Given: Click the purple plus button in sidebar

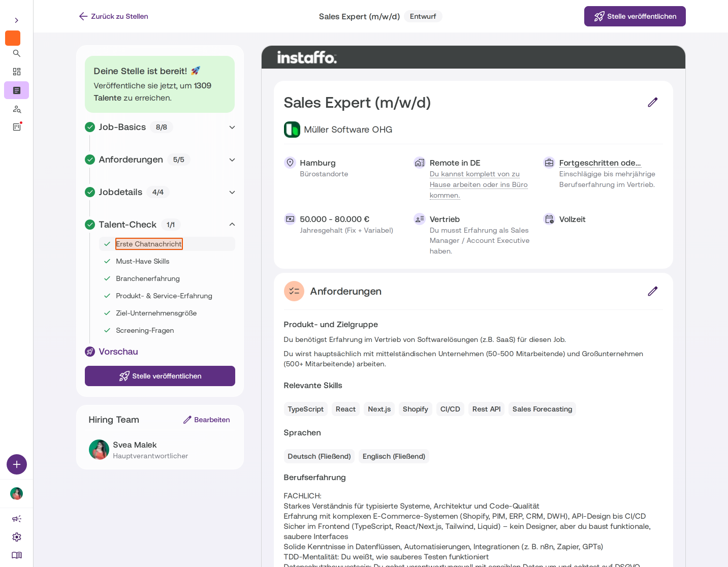Looking at the screenshot, I should [x=17, y=464].
